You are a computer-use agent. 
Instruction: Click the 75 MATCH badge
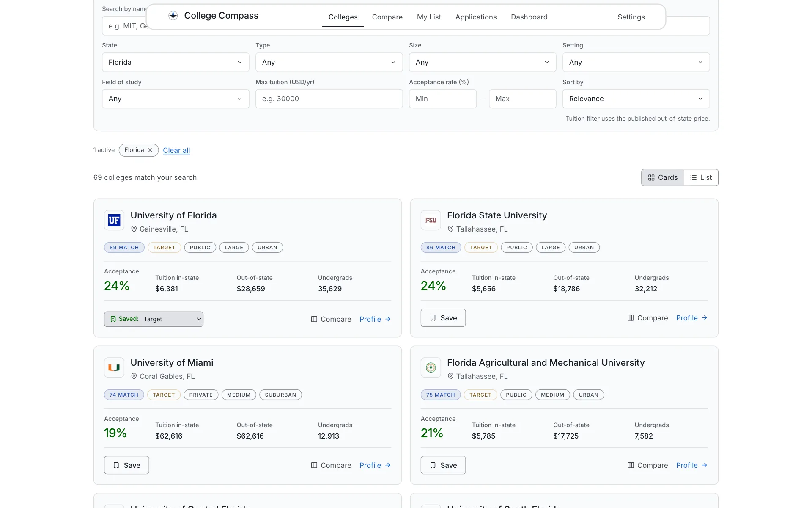pyautogui.click(x=440, y=395)
